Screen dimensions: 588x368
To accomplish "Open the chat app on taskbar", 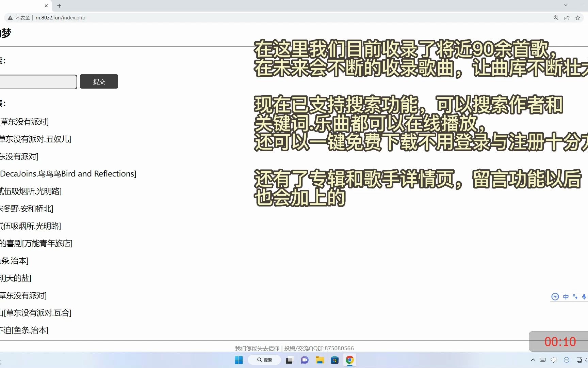I will 305,360.
